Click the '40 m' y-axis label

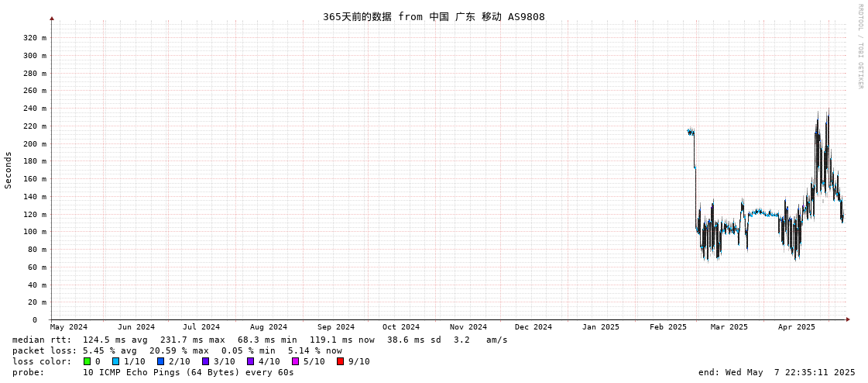pyautogui.click(x=36, y=285)
